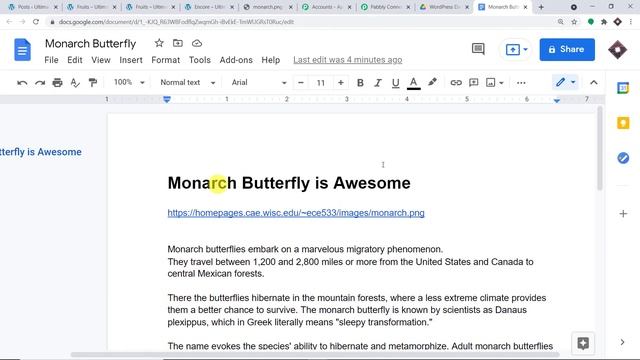Insert image from toolbar icon

(491, 83)
